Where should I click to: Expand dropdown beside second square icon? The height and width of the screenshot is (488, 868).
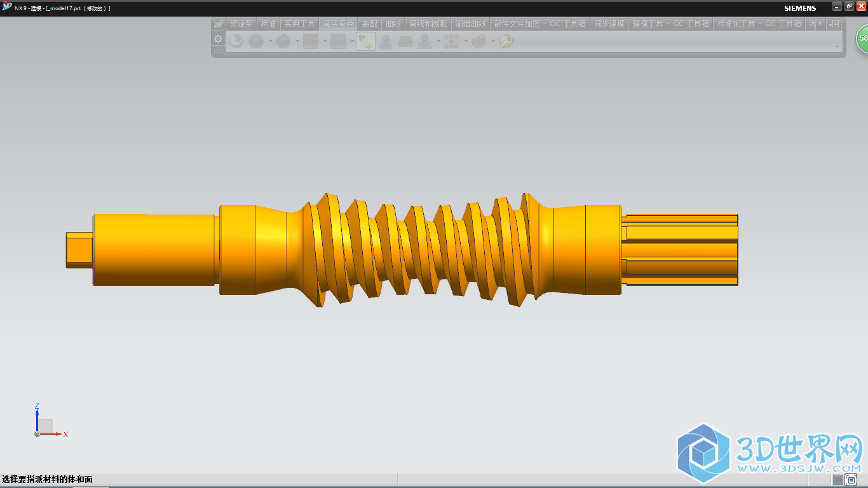[x=352, y=41]
